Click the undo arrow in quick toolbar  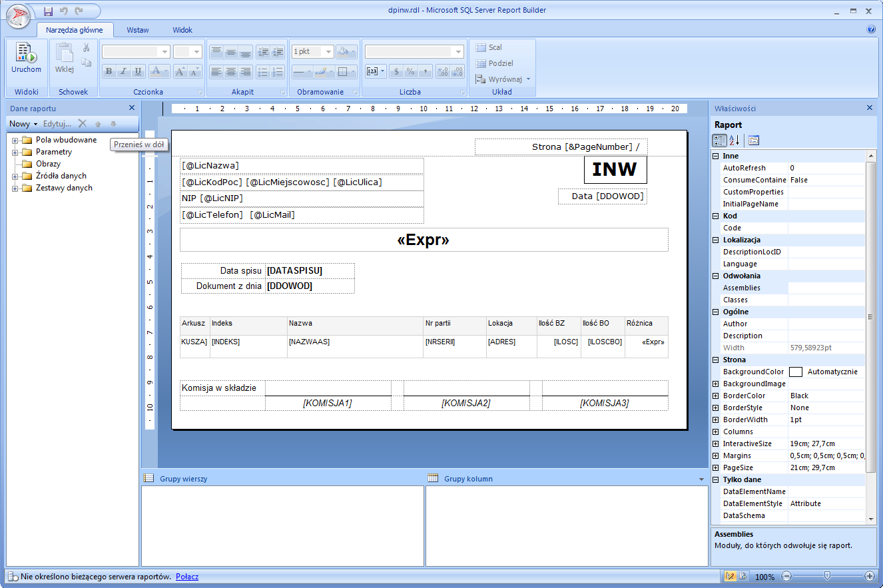[64, 11]
